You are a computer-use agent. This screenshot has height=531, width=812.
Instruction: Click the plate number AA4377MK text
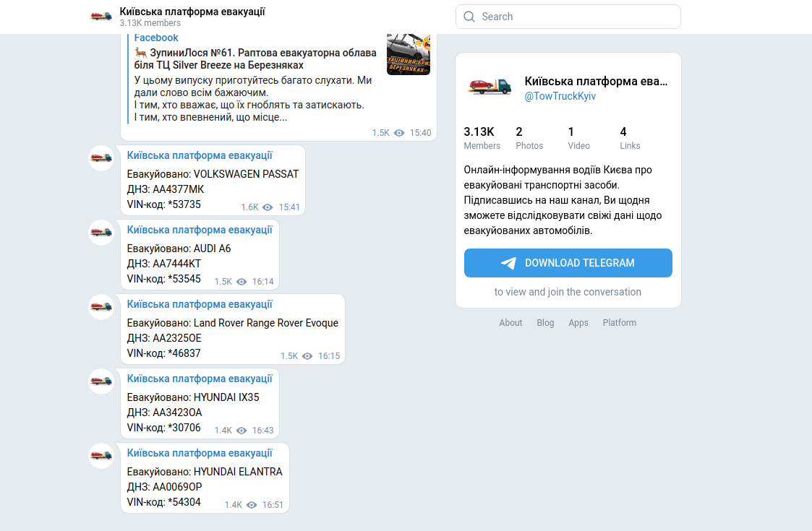click(x=178, y=189)
